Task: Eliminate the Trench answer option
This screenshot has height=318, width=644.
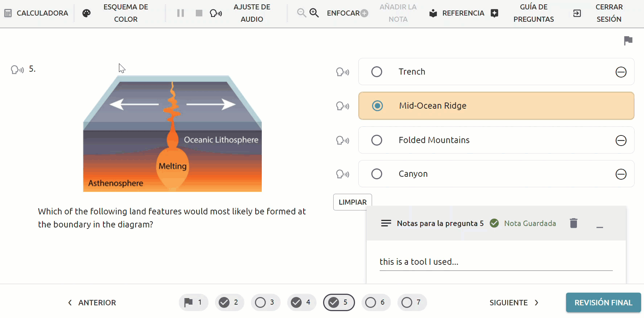Action: [x=621, y=72]
